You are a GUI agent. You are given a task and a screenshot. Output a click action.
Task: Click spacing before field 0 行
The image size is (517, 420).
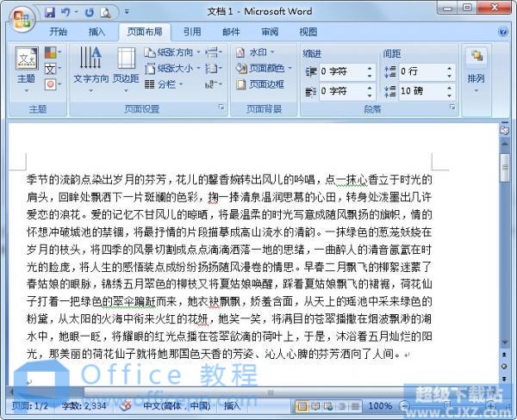[422, 71]
